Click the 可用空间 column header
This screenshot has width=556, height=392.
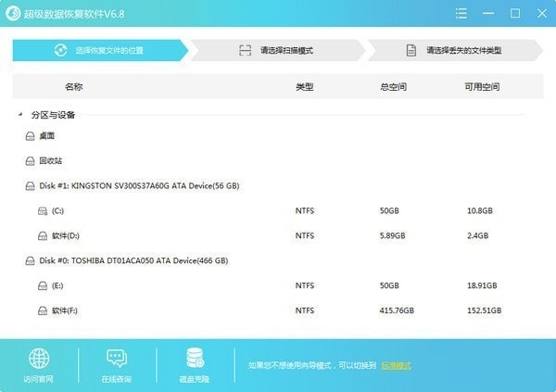pos(482,86)
